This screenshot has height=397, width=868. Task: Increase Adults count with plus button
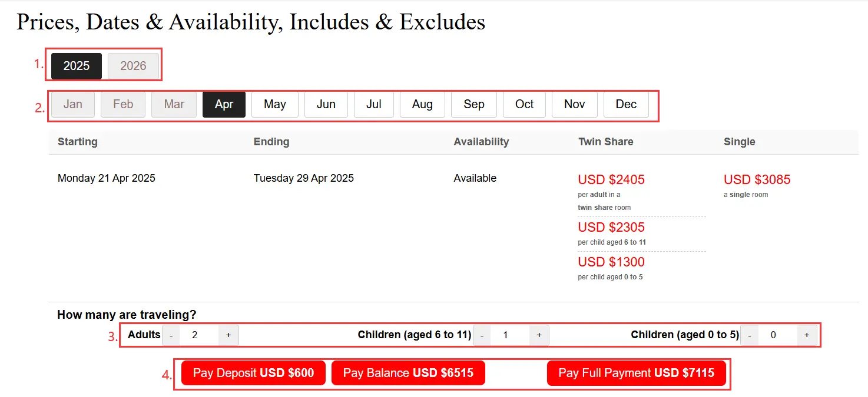click(228, 335)
